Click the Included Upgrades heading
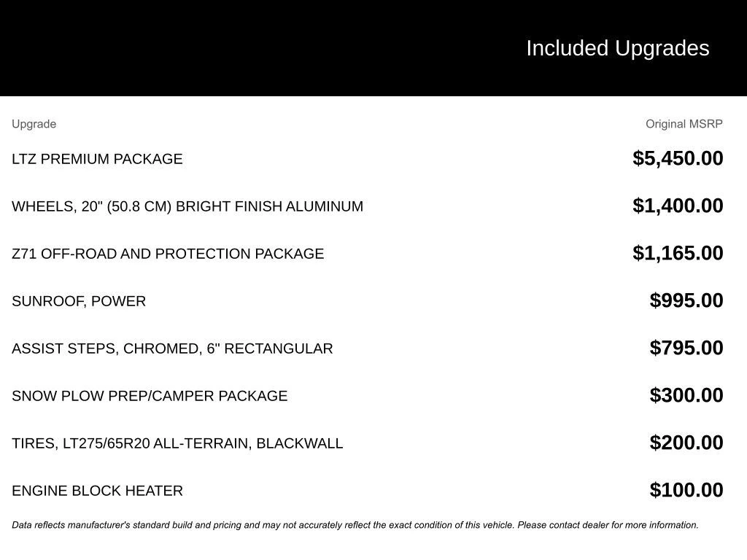This screenshot has width=747, height=560. point(617,48)
